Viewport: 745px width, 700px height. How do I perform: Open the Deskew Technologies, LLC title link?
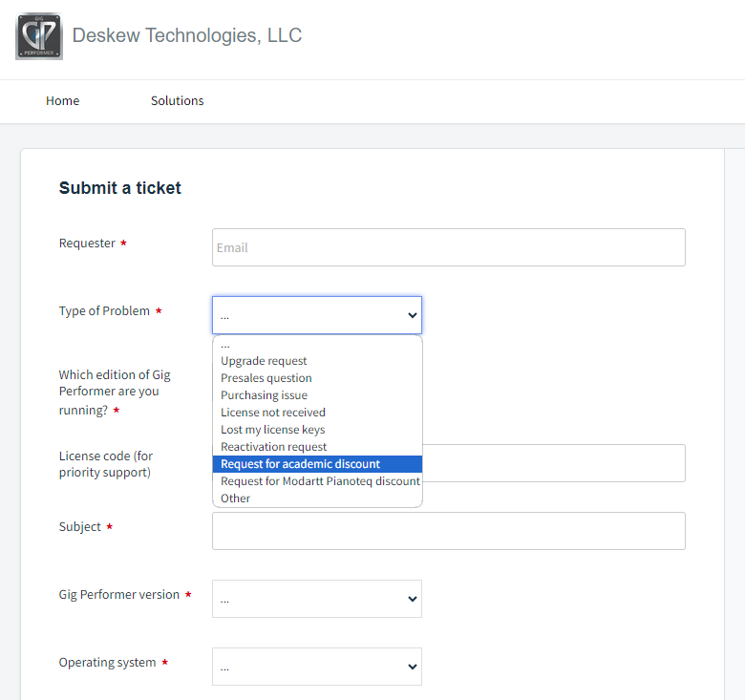click(x=186, y=35)
